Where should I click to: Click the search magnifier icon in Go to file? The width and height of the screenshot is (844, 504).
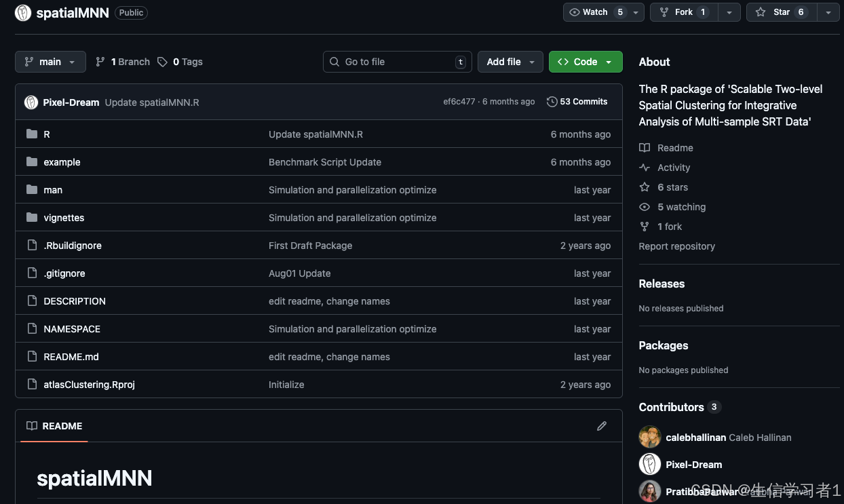(x=334, y=62)
